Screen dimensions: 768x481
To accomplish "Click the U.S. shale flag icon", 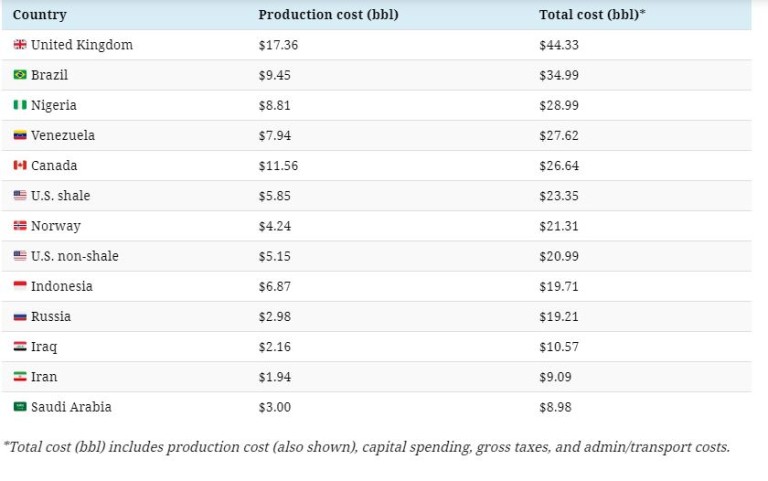I will (20, 196).
